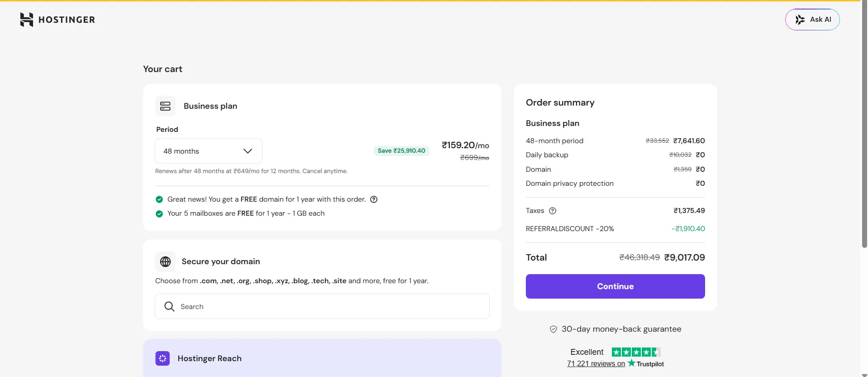Viewport: 868px width, 377px height.
Task: Click the Business plan server icon
Action: (165, 106)
